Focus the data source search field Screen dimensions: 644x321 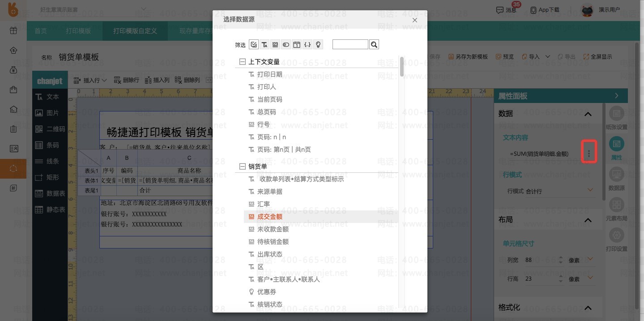click(x=350, y=44)
